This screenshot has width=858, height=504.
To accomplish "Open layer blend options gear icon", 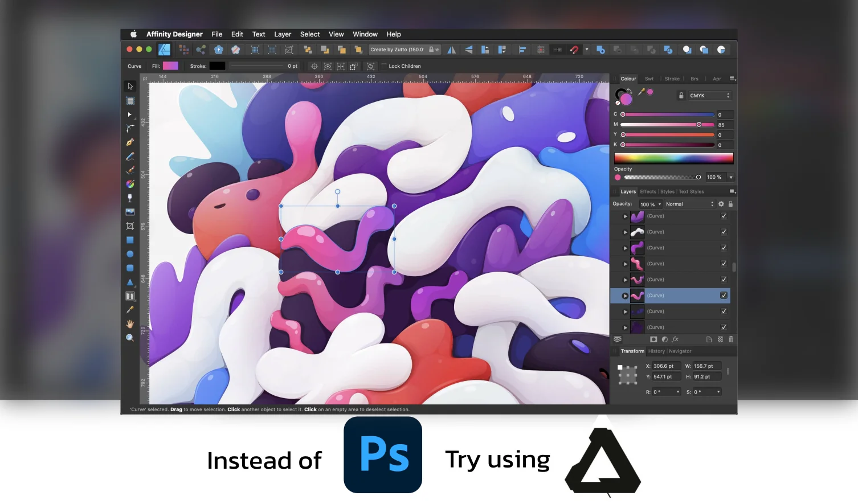I will pos(721,204).
